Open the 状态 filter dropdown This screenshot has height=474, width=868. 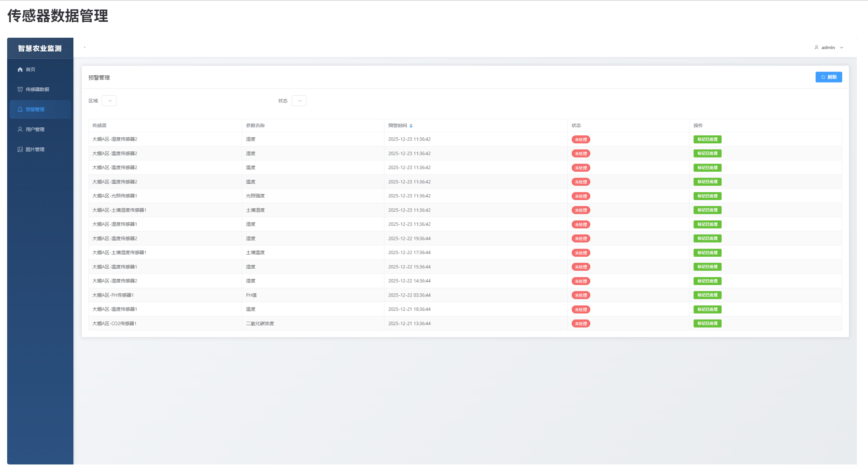click(299, 101)
